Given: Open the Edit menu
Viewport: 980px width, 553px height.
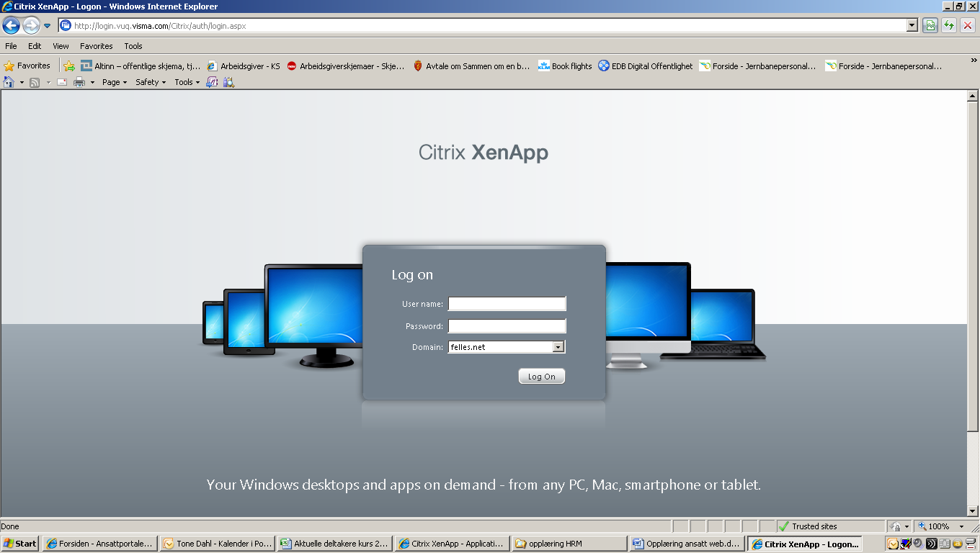Looking at the screenshot, I should (35, 46).
